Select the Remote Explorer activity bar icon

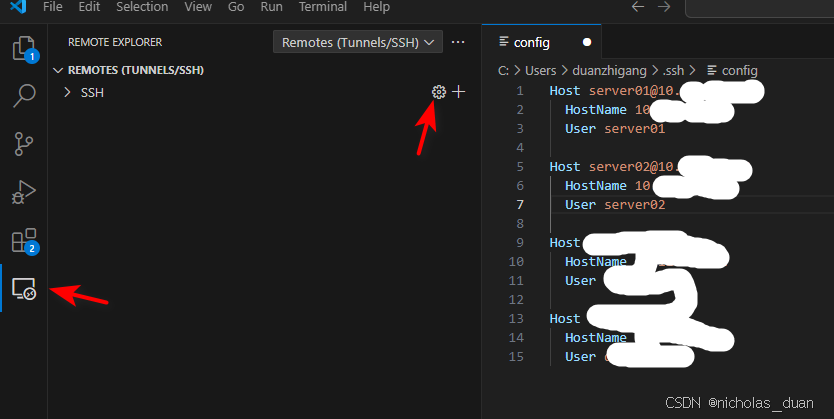[24, 289]
